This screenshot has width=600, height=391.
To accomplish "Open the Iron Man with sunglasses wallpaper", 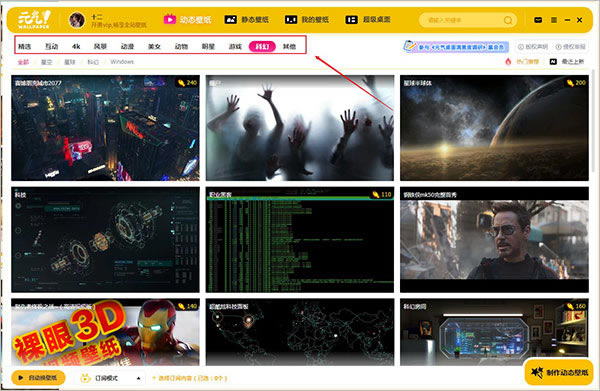I will pos(494,240).
